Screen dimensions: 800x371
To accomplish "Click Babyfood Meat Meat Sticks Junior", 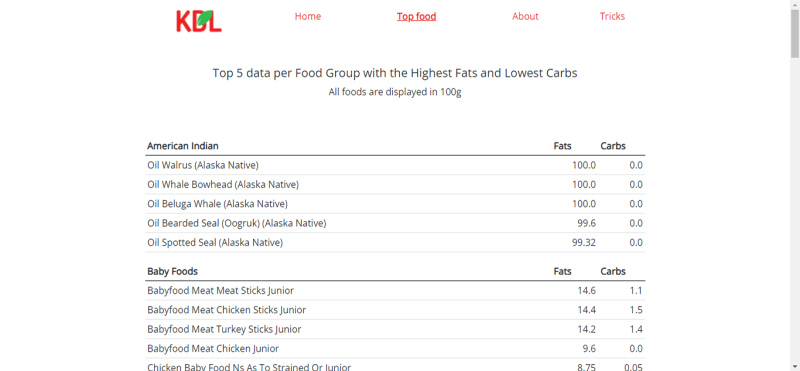I will click(220, 291).
